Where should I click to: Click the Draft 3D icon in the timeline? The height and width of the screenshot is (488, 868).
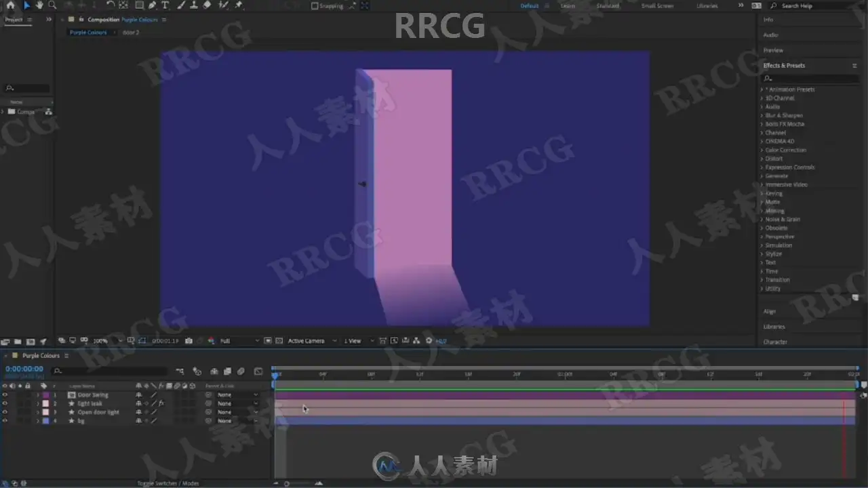197,371
